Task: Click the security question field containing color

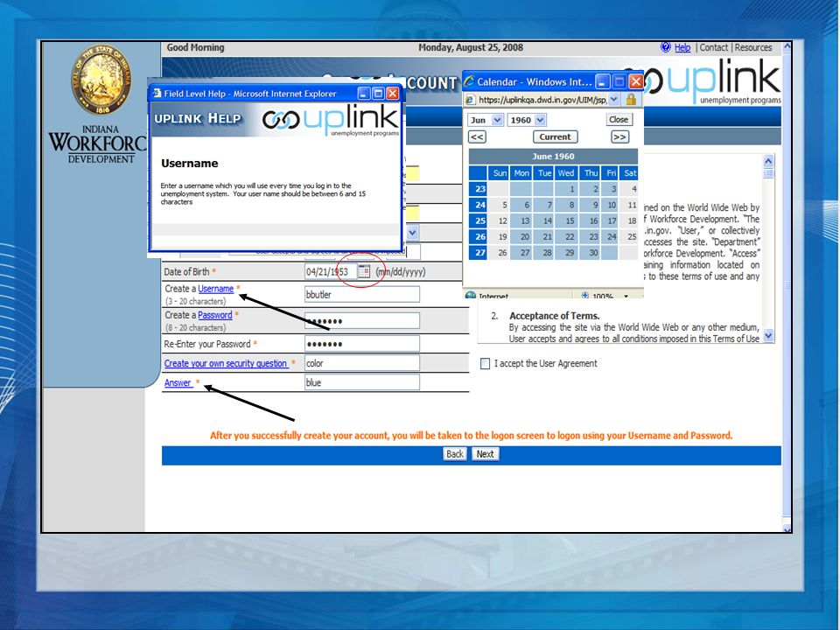Action: coord(361,362)
